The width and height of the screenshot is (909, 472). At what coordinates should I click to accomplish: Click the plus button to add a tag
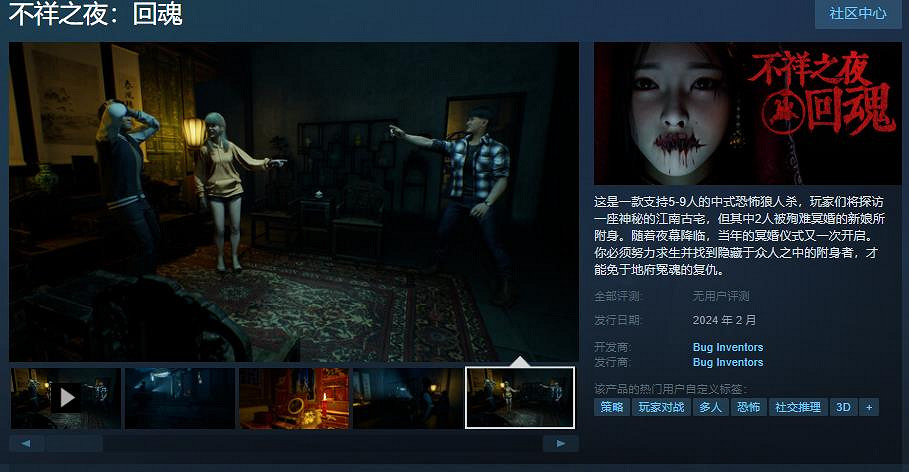[x=868, y=407]
